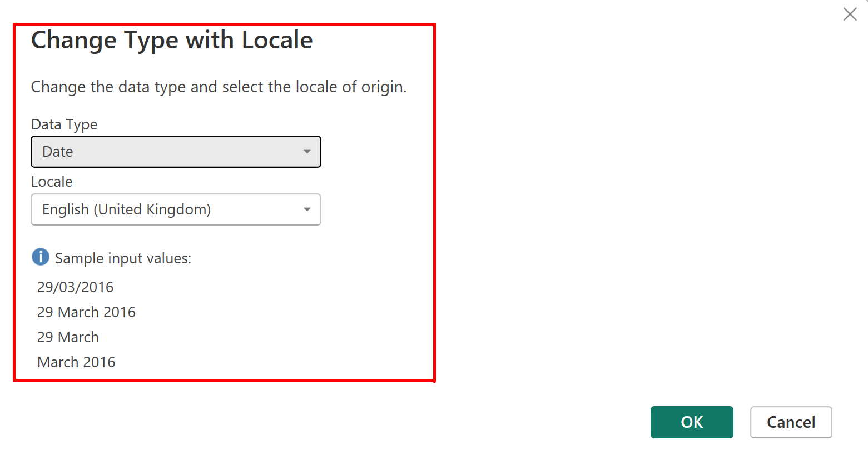Expand the Data Type dropdown arrow
The width and height of the screenshot is (868, 470).
pos(307,152)
